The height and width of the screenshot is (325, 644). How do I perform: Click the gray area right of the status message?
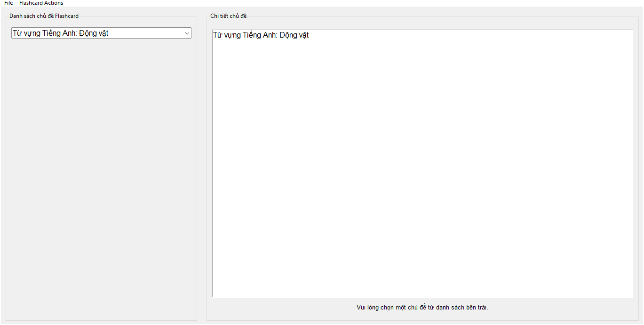pyautogui.click(x=564, y=307)
